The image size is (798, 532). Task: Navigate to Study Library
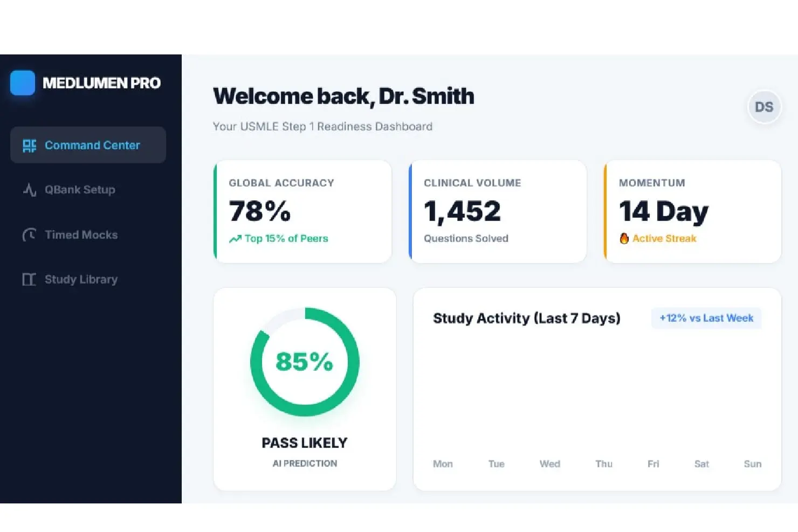click(x=88, y=279)
